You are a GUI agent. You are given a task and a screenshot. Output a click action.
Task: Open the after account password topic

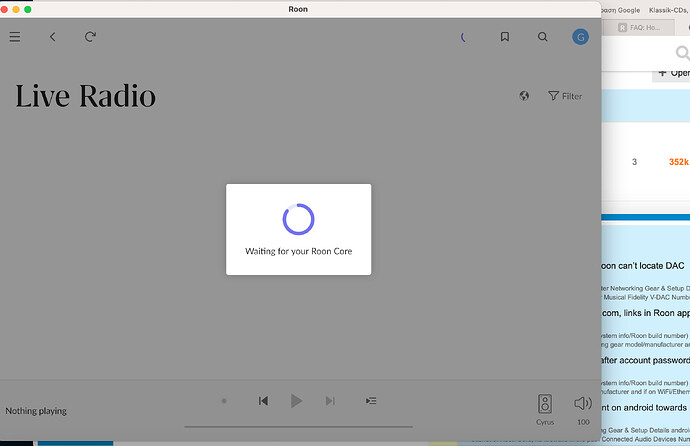[x=646, y=360]
